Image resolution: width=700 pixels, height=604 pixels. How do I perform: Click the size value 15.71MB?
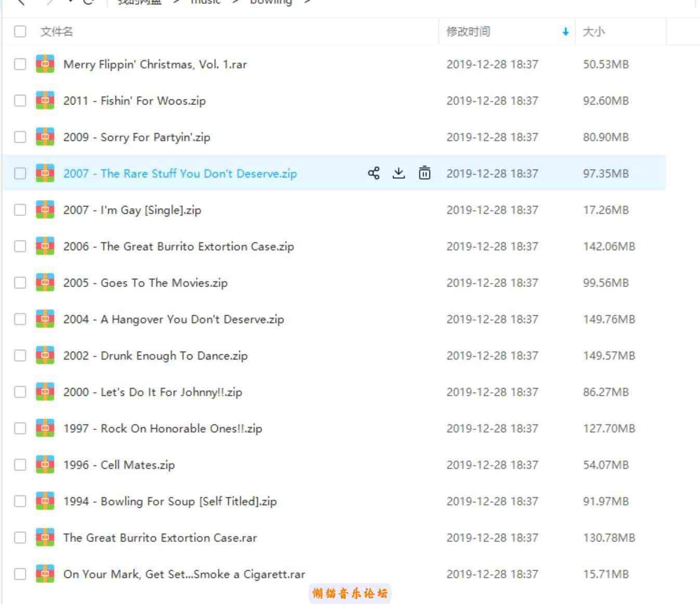coord(606,574)
